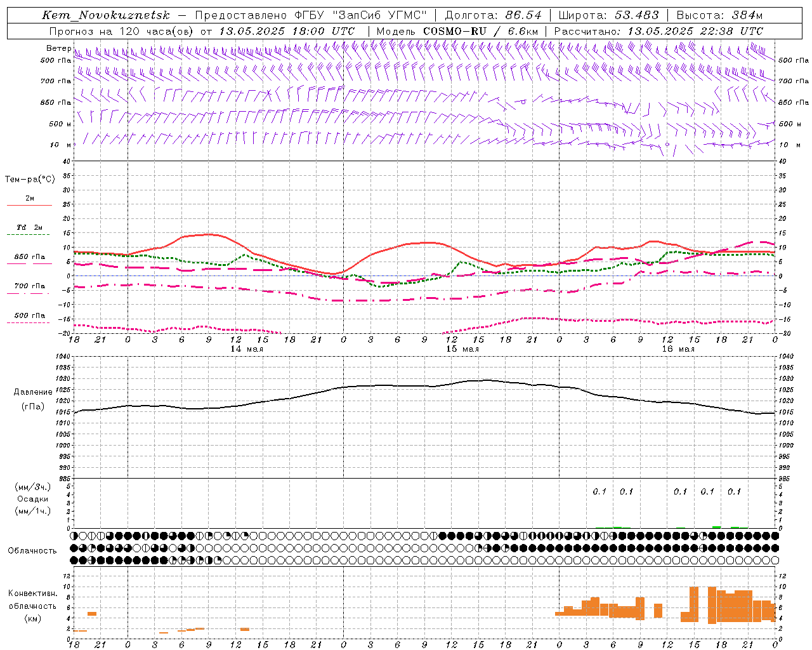Click the (мм/1ч.) precipitation unit label
The image size is (812, 650).
pos(33,511)
